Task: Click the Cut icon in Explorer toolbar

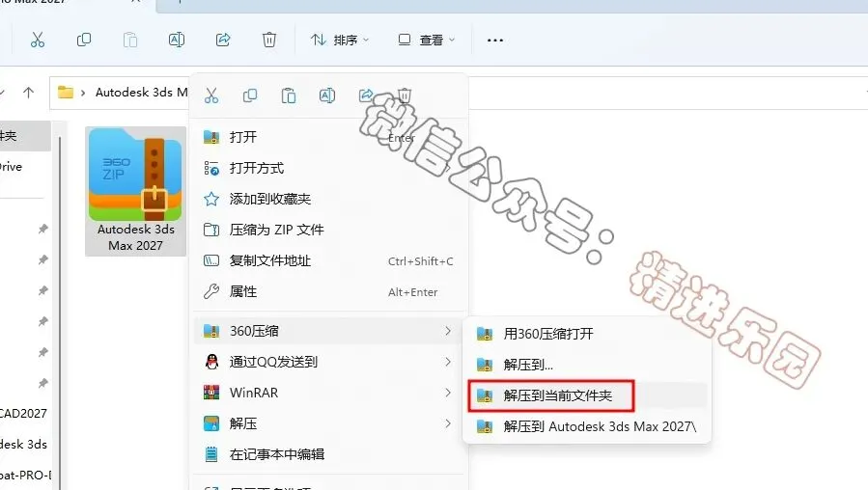Action: (37, 40)
